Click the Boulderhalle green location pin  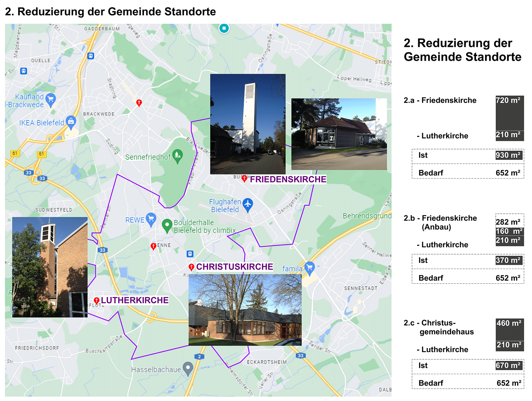pos(167,226)
